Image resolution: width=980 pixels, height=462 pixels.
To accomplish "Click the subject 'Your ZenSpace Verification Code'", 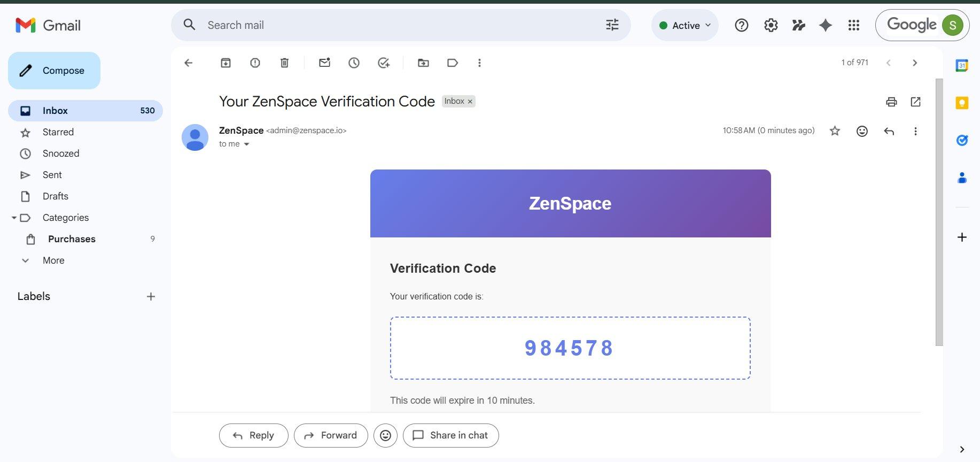I will 327,102.
